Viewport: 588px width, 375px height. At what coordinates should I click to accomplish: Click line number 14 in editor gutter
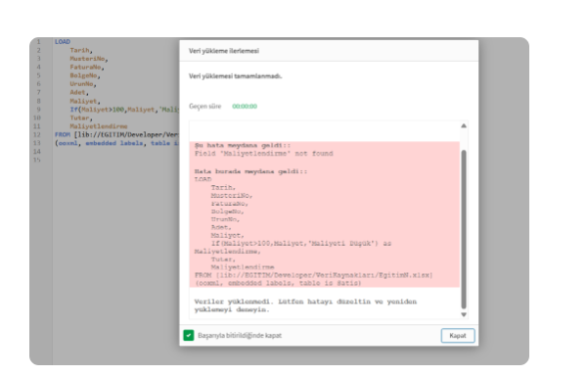[x=37, y=152]
